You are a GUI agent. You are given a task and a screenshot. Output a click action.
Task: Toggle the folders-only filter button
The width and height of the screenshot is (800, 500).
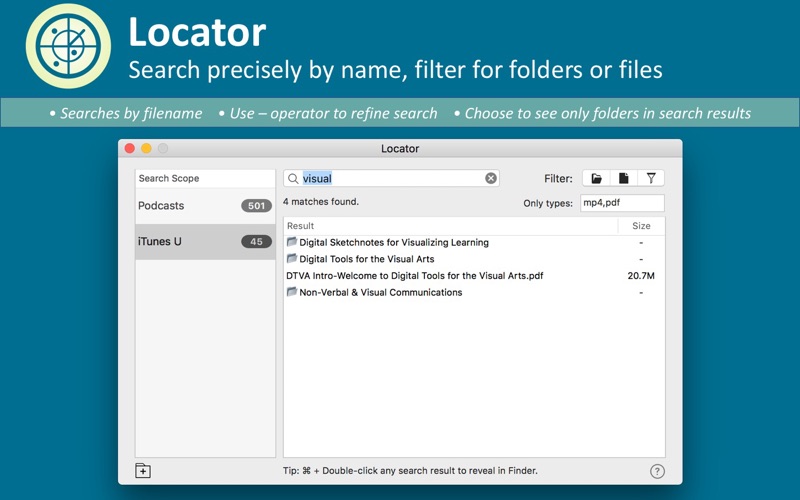(596, 178)
